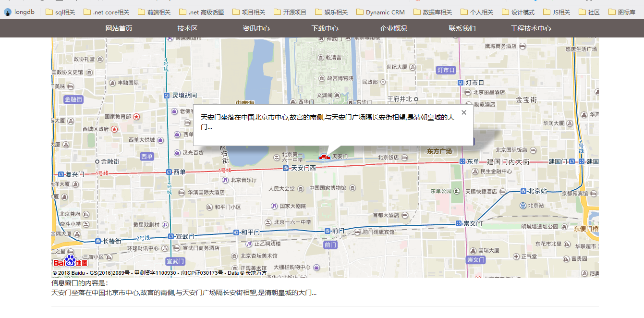Expand the Dynamic CRM bookmark folder

click(x=380, y=12)
